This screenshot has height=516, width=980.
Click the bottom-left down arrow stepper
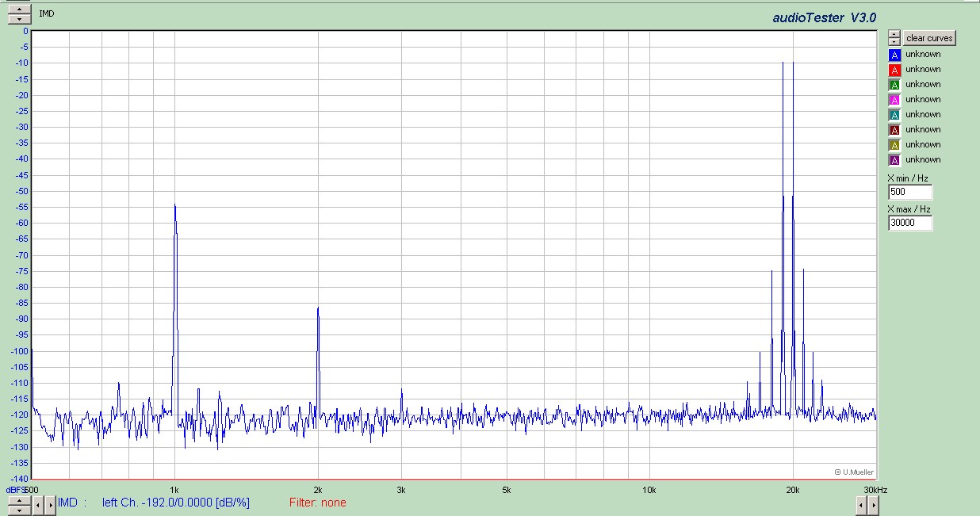tap(19, 509)
